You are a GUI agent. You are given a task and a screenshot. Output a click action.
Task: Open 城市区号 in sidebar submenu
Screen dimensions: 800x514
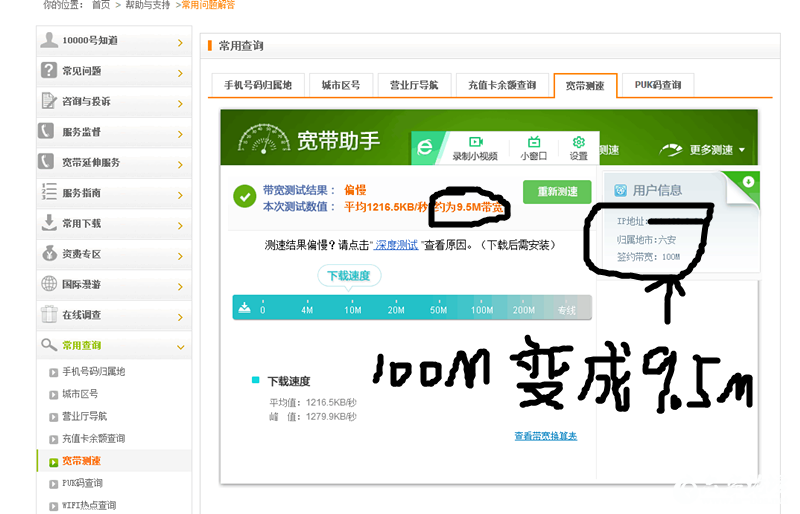pyautogui.click(x=80, y=394)
